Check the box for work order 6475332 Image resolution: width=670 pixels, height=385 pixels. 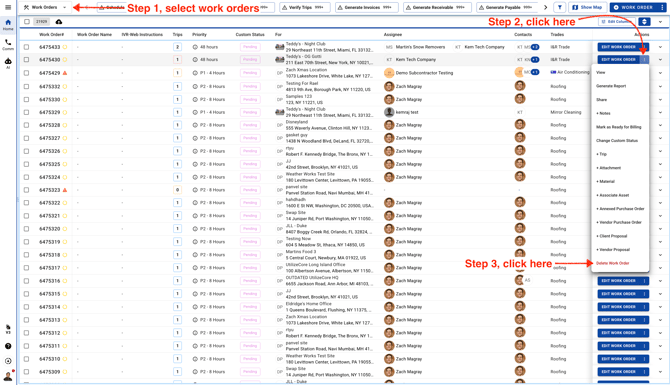26,86
